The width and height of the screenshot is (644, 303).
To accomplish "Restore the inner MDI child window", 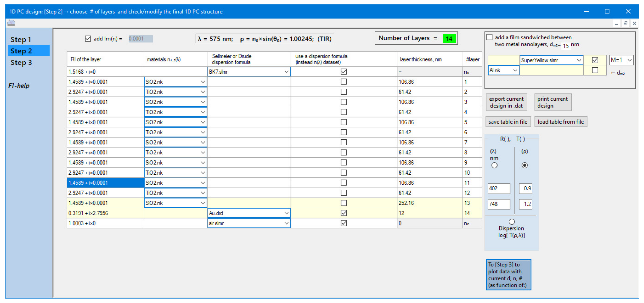I will 625,24.
